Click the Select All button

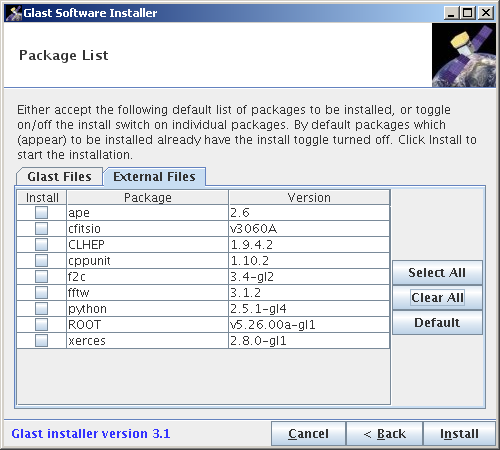[x=437, y=273]
